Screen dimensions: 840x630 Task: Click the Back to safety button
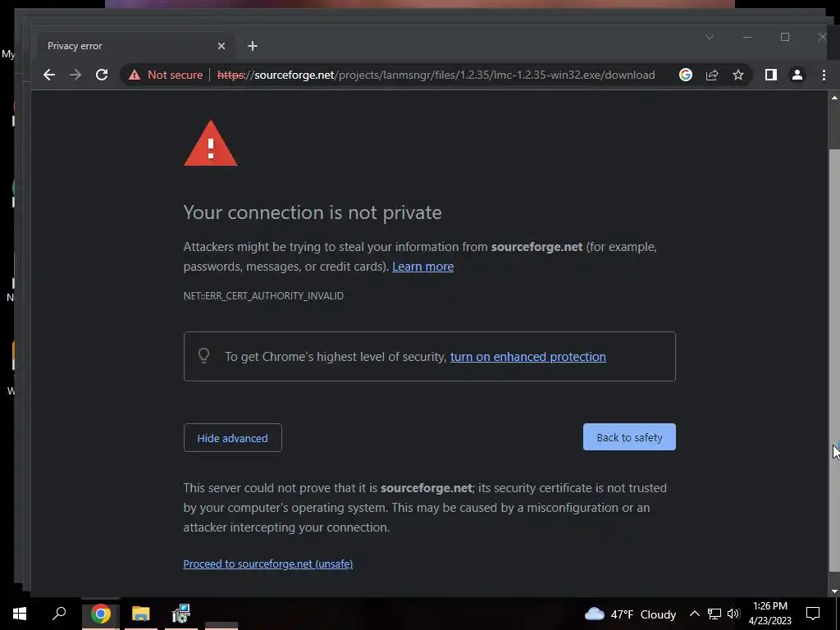click(629, 437)
